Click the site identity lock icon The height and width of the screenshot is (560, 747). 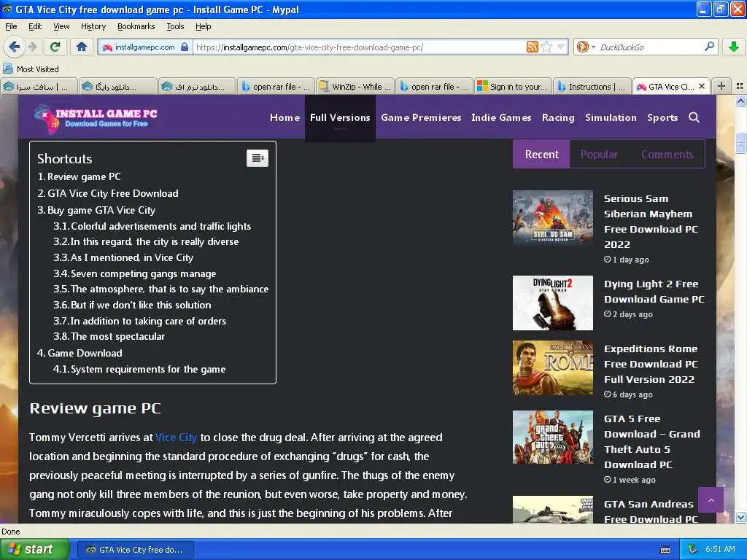tap(185, 47)
